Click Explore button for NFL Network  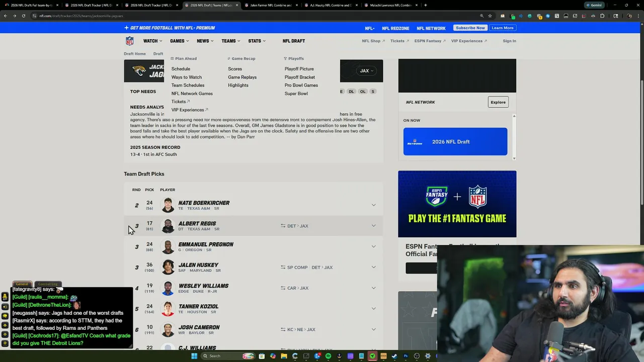[498, 102]
